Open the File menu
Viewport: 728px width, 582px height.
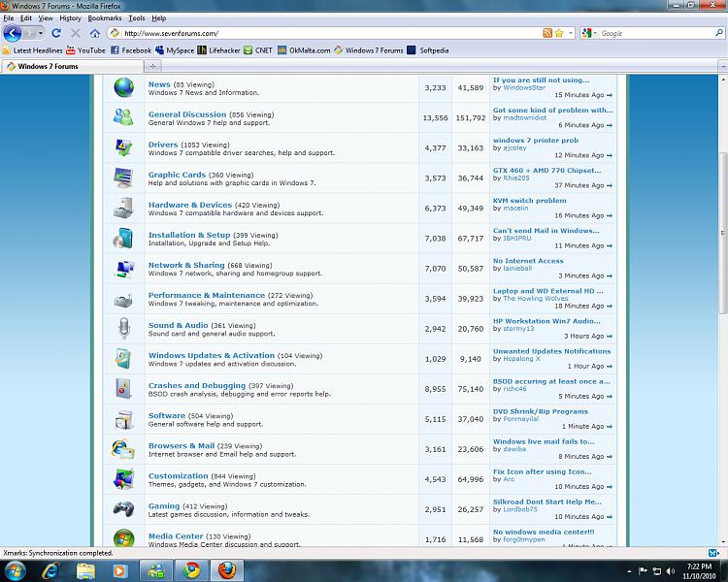point(9,18)
